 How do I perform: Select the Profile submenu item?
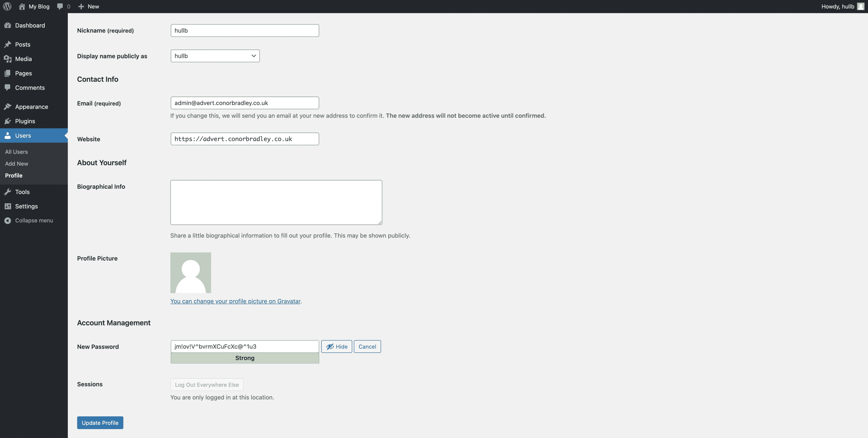point(14,175)
